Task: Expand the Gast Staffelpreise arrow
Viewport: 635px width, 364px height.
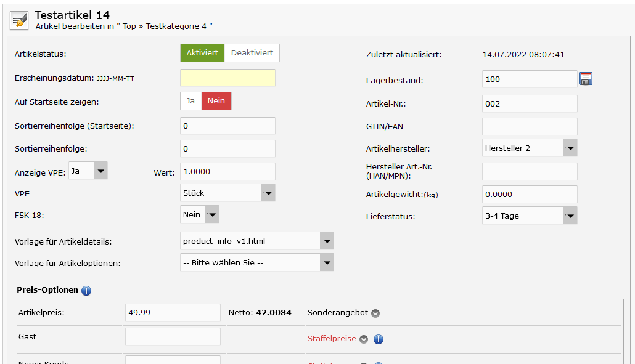Action: pos(364,339)
